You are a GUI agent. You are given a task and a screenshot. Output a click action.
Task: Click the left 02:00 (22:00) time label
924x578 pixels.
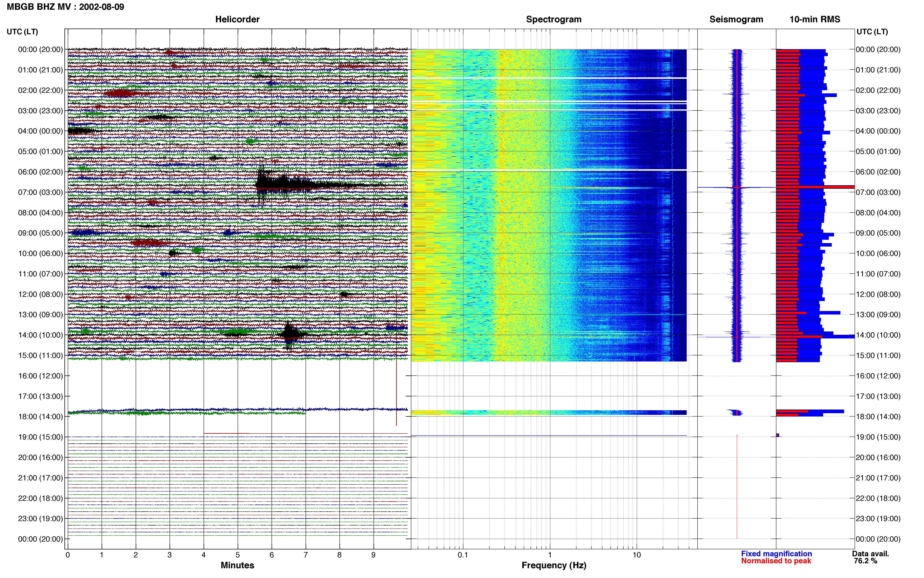pos(41,90)
